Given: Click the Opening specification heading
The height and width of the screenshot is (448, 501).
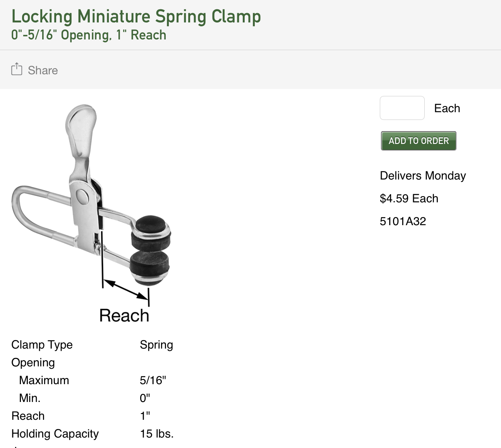Looking at the screenshot, I should pos(33,363).
